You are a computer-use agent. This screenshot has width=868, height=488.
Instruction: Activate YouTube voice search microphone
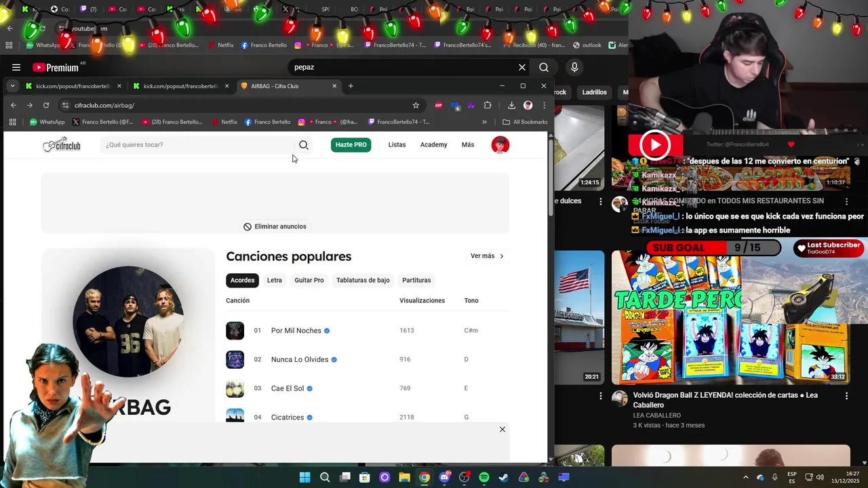click(x=574, y=67)
